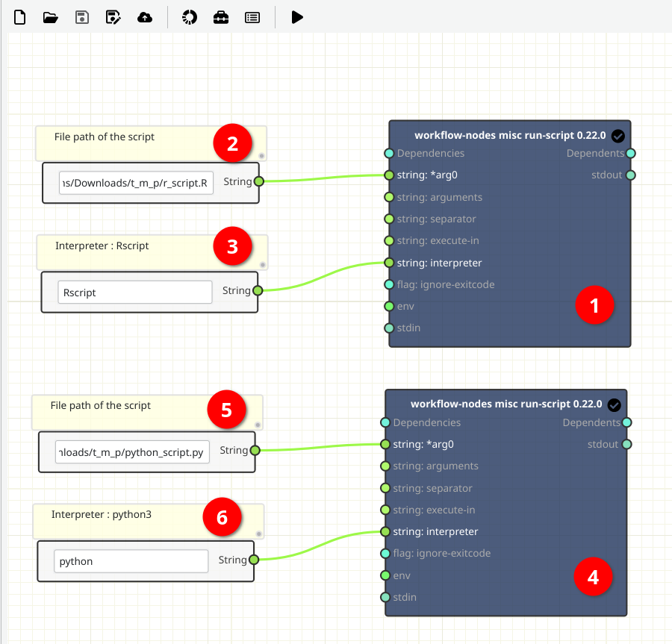
Task: Click the resize handle of the 'Interpreter : python3' note
Action: point(259,534)
